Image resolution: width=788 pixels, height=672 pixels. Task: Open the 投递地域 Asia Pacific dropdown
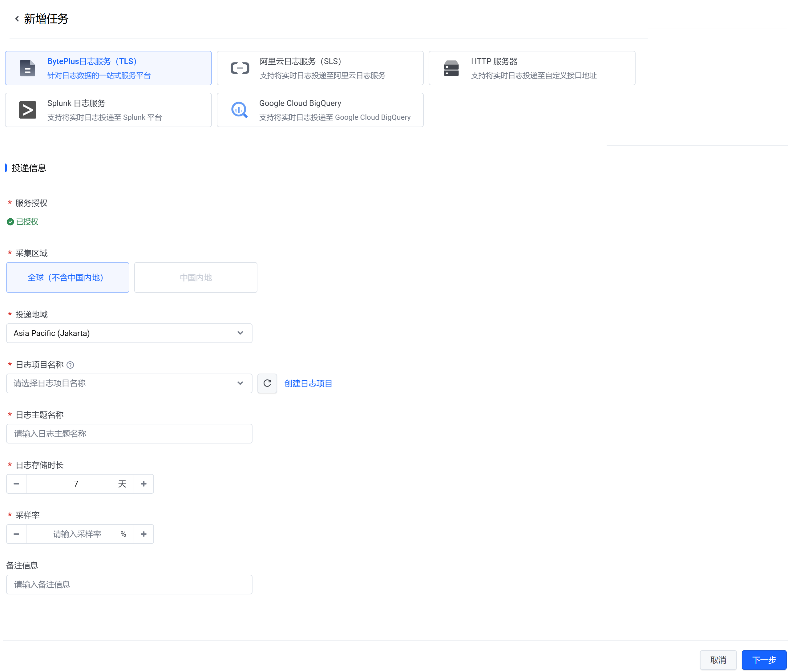pyautogui.click(x=129, y=333)
